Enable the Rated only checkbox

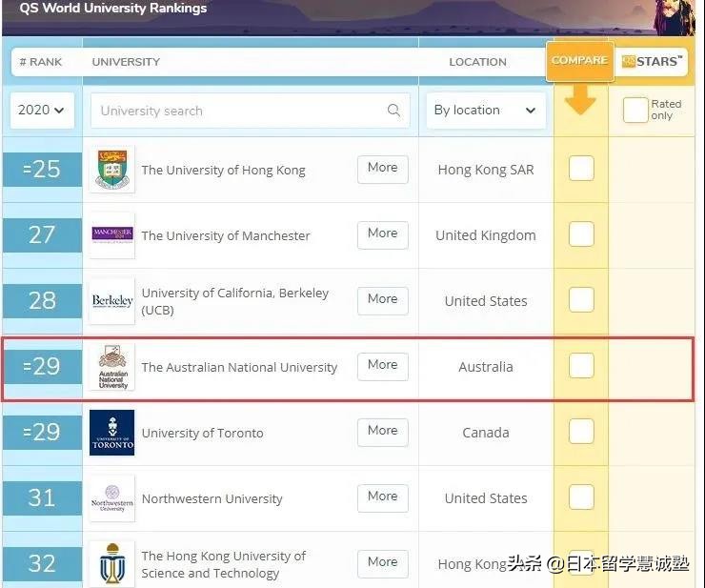pyautogui.click(x=635, y=110)
